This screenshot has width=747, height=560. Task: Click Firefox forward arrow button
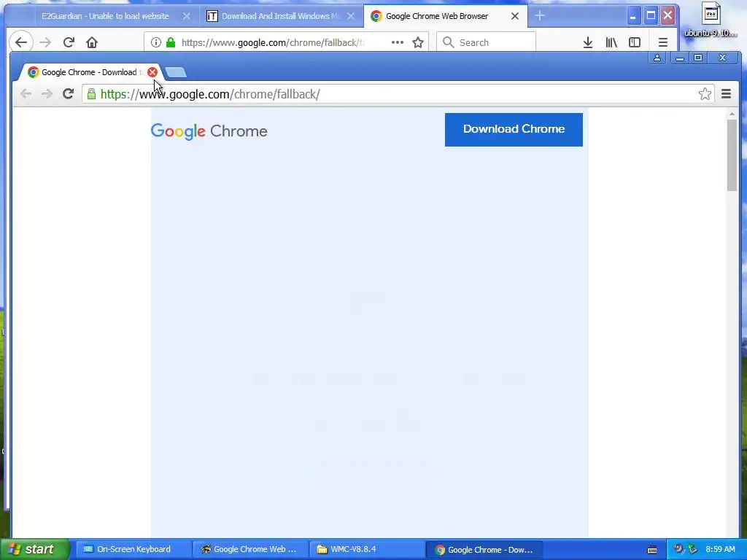coord(45,42)
